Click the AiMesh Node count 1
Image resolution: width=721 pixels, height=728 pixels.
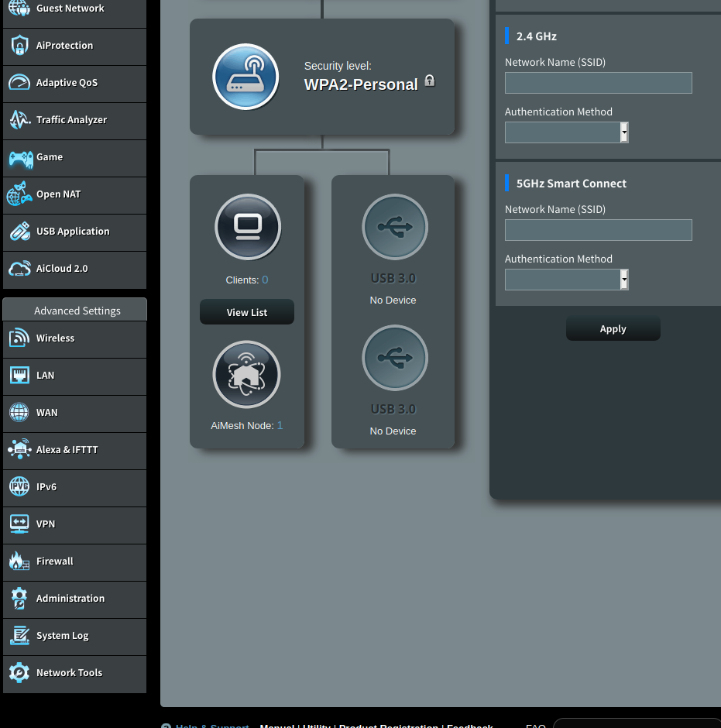(x=280, y=426)
